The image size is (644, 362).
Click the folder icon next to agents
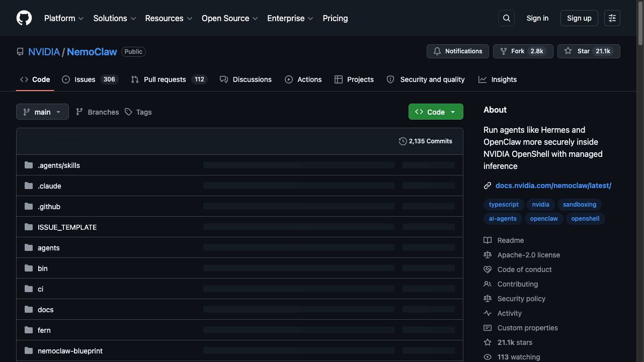pos(29,247)
